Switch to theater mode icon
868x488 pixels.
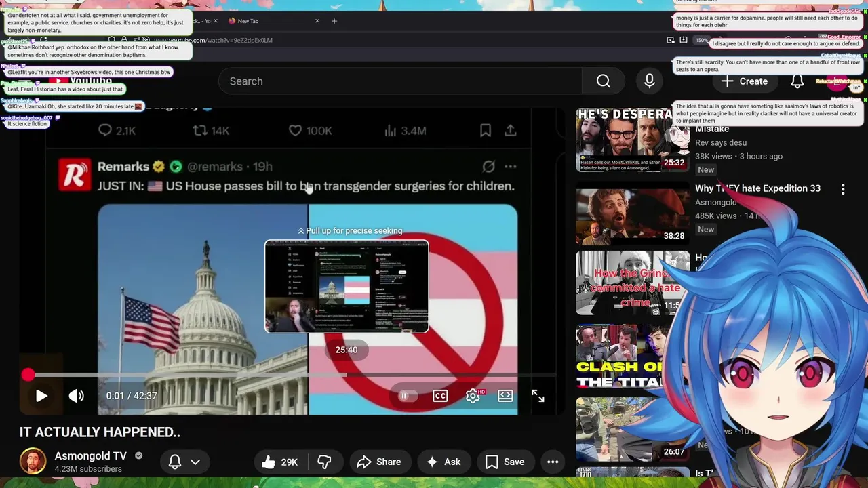click(x=505, y=396)
